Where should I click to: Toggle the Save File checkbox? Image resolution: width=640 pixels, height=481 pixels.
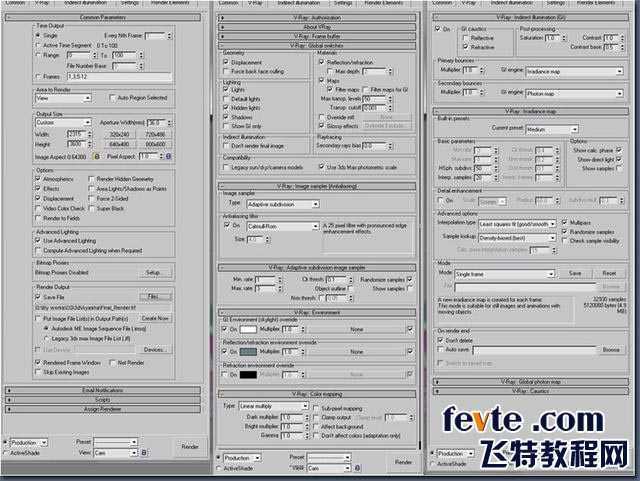38,297
